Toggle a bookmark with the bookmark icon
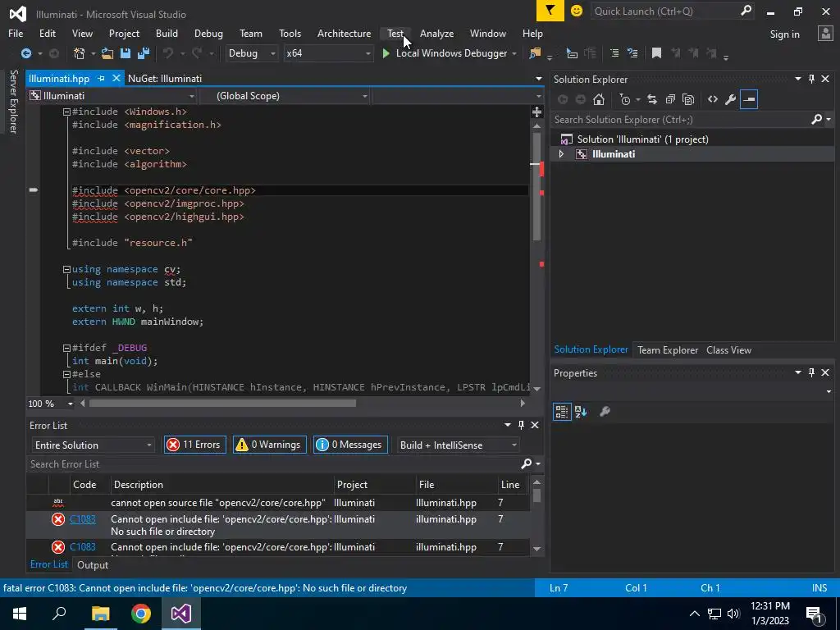Image resolution: width=840 pixels, height=630 pixels. pos(656,53)
